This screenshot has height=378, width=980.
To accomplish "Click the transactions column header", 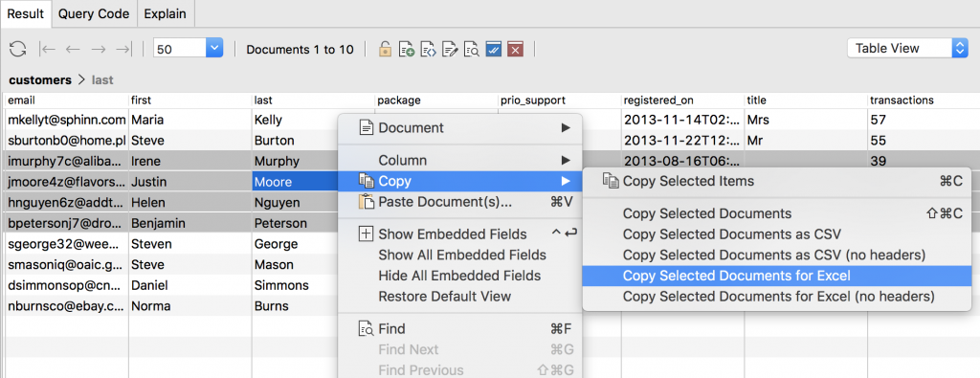I will tap(924, 100).
